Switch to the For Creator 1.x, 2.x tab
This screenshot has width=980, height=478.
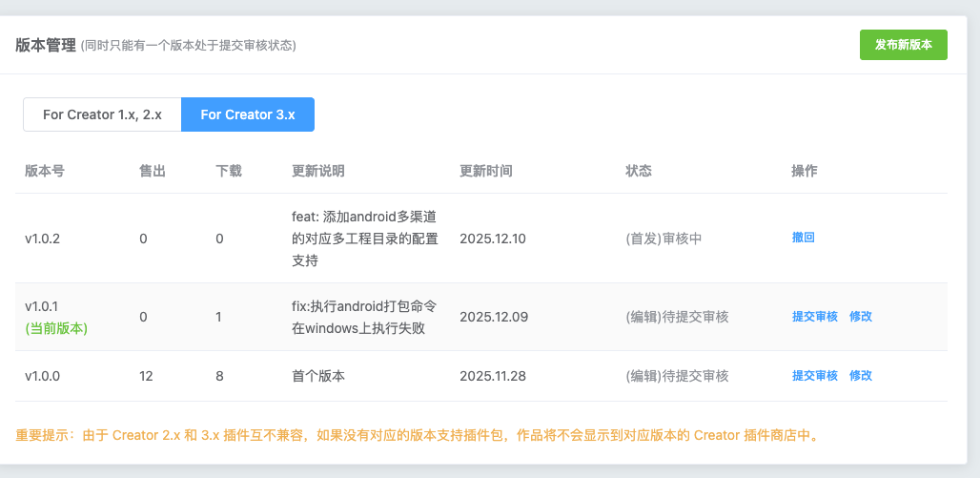(x=102, y=114)
